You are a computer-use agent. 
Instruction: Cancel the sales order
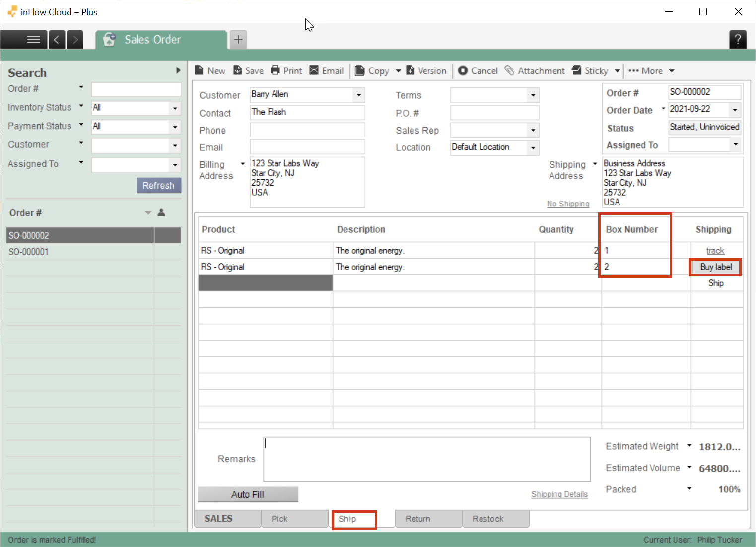[x=478, y=70]
